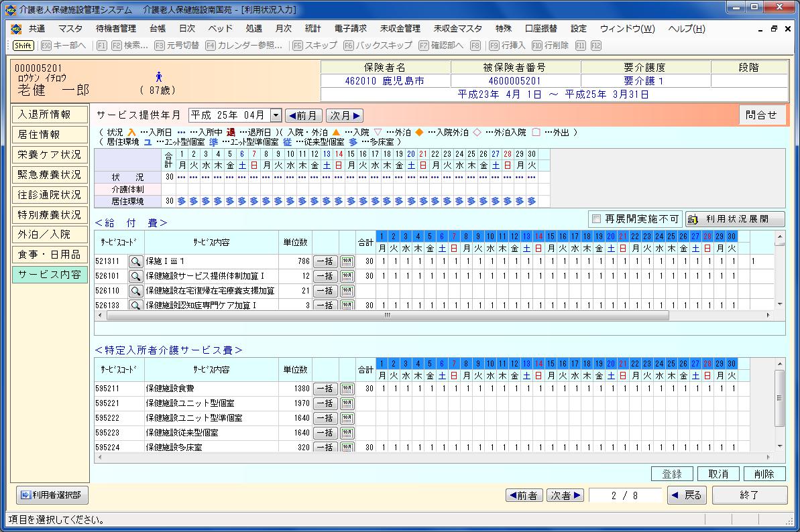Open calendar icon for 保健施設食費 row
800x532 pixels.
pyautogui.click(x=347, y=389)
